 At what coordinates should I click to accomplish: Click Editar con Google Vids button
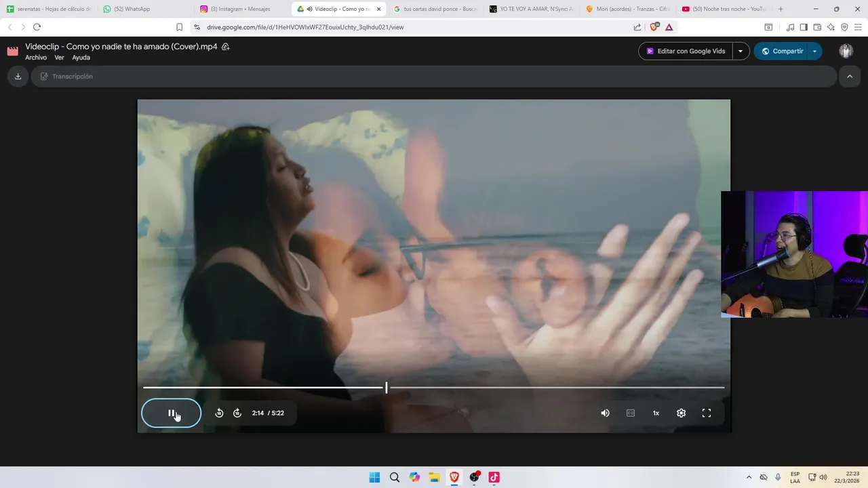click(686, 51)
